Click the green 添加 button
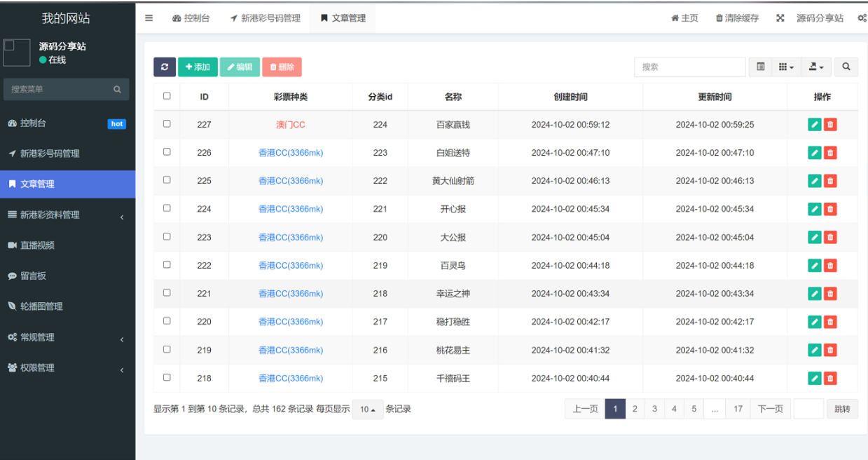This screenshot has width=868, height=460. point(198,67)
